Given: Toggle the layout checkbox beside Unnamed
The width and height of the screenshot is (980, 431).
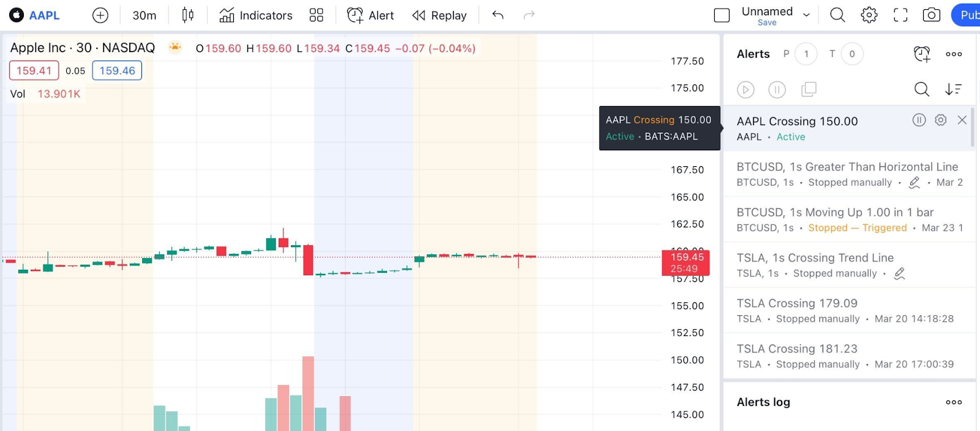Looking at the screenshot, I should coord(722,15).
